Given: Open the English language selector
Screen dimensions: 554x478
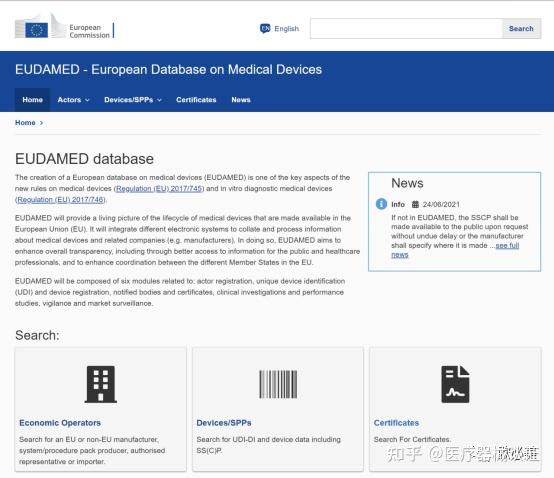Looking at the screenshot, I should click(279, 29).
